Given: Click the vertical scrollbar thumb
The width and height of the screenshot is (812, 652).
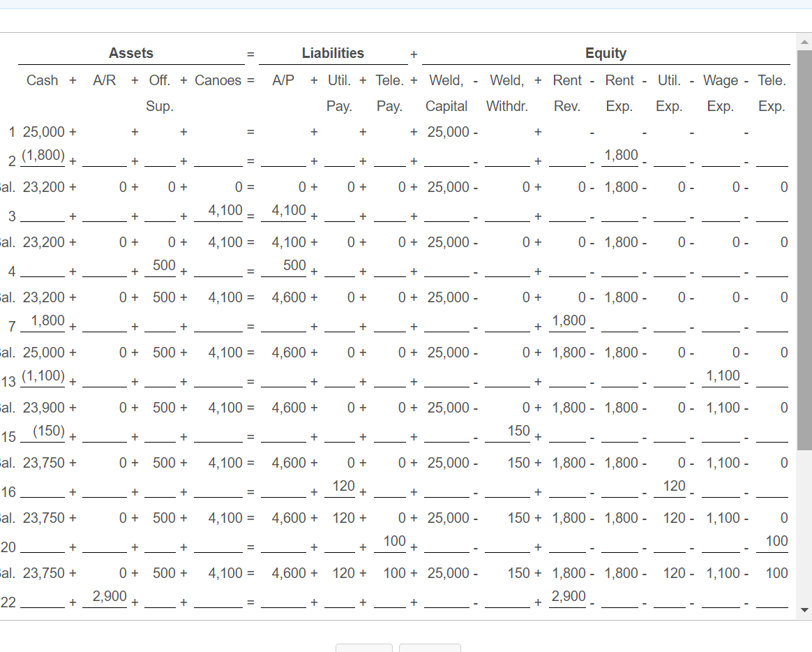Looking at the screenshot, I should pos(804,250).
